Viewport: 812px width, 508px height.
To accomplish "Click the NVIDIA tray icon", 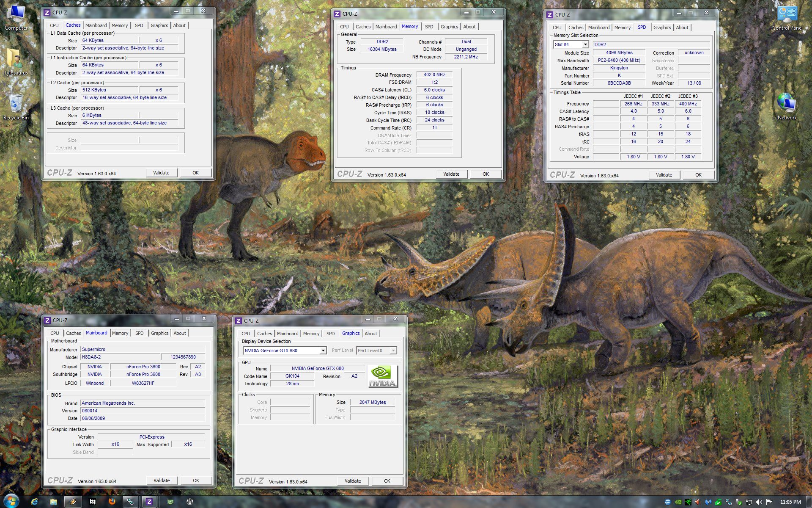I will pos(678,502).
